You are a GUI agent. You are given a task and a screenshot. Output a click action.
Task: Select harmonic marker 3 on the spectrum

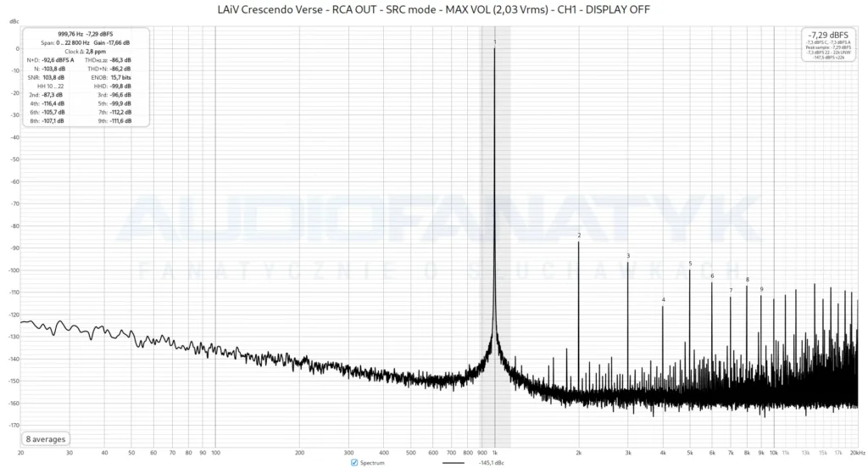628,256
